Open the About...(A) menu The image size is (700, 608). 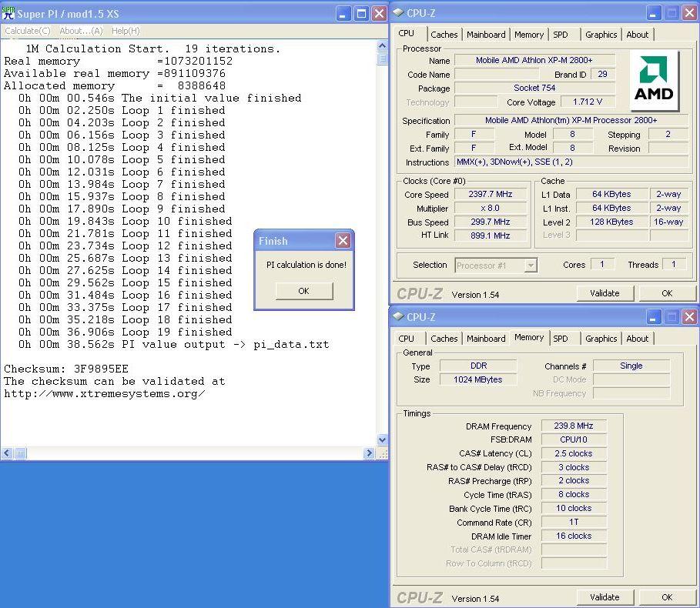(x=82, y=31)
